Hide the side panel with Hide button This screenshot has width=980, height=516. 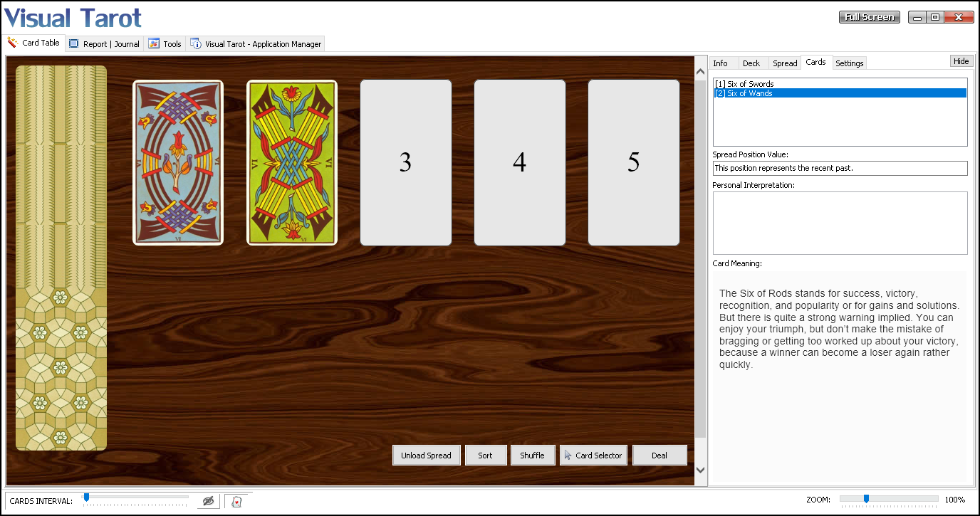point(961,61)
